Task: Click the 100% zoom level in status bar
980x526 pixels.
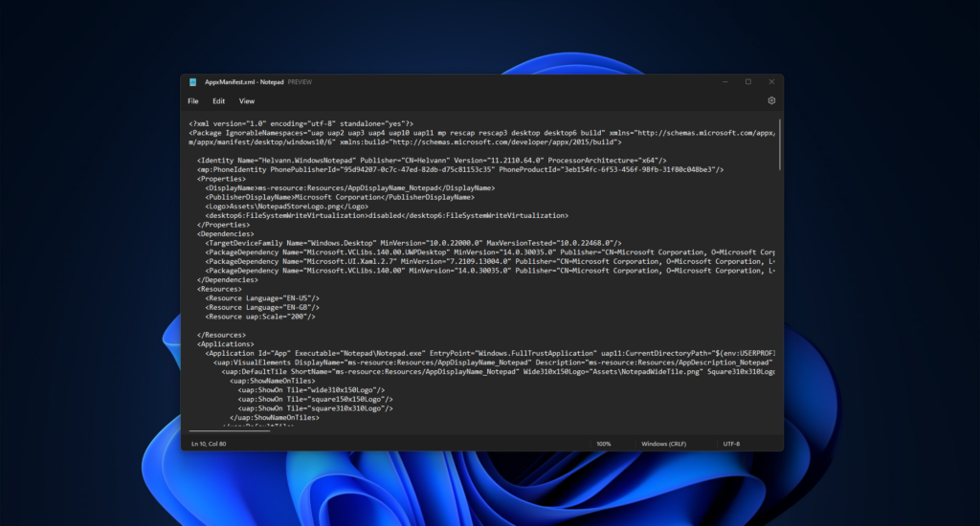Action: (x=603, y=444)
